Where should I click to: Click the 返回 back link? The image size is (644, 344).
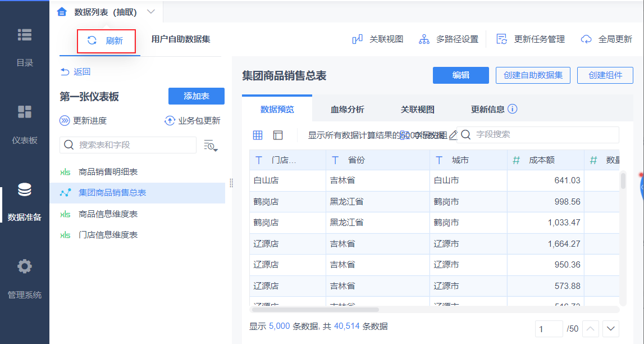click(x=76, y=72)
